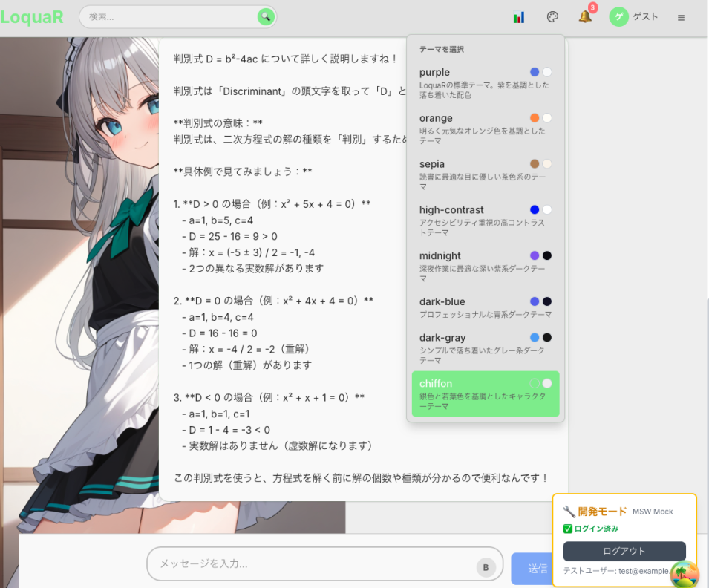This screenshot has height=588, width=709.
Task: Open the guest avatar menu
Action: pyautogui.click(x=618, y=16)
